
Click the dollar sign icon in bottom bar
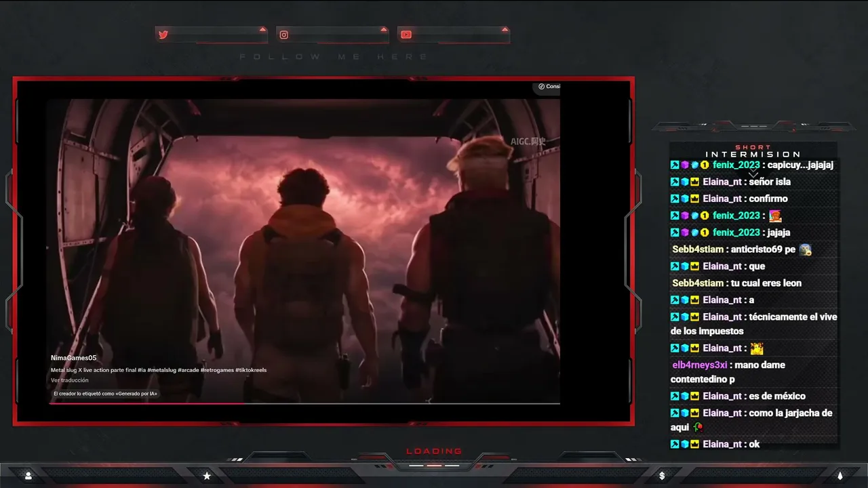point(662,476)
